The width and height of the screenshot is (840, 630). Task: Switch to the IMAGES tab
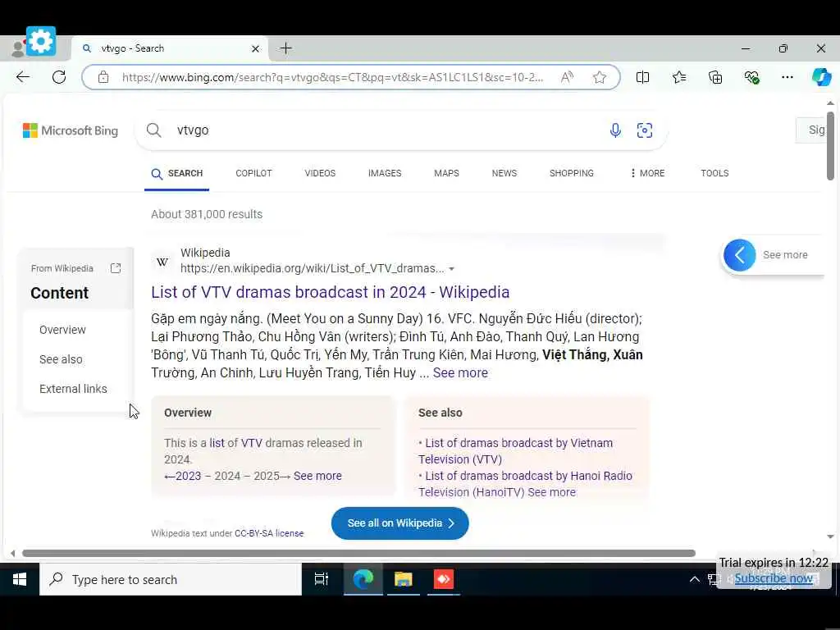tap(385, 173)
